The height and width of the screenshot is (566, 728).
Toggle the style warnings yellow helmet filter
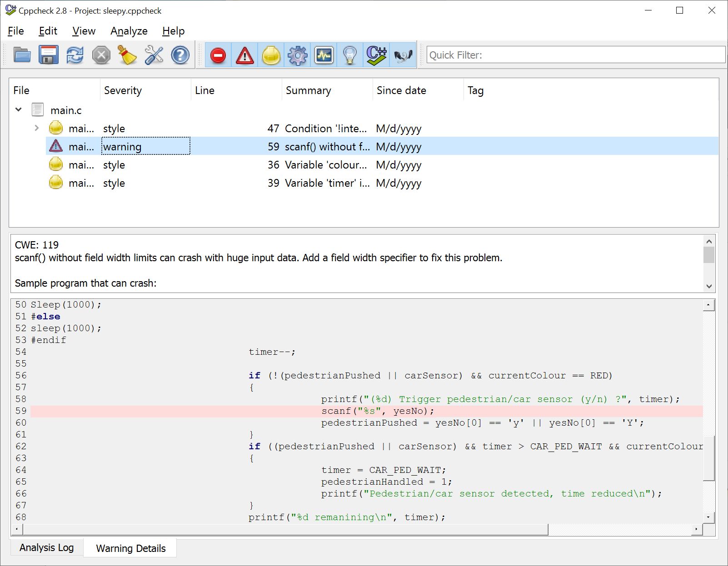pyautogui.click(x=271, y=55)
